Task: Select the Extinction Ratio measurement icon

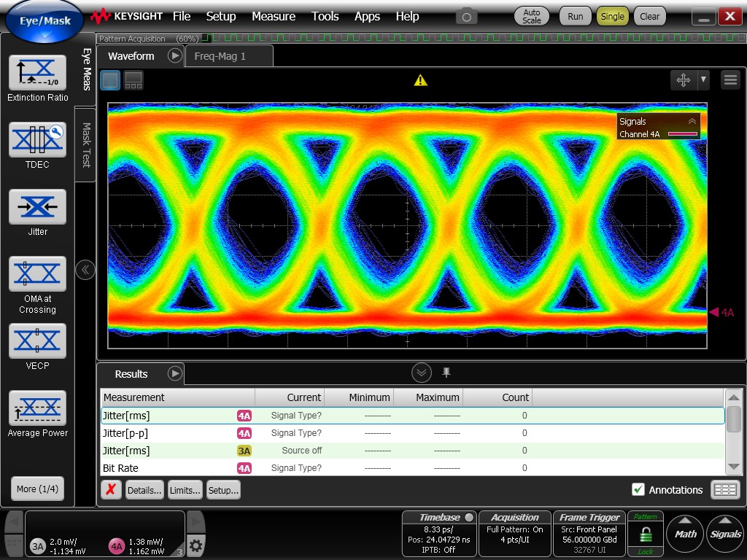Action: click(x=37, y=73)
